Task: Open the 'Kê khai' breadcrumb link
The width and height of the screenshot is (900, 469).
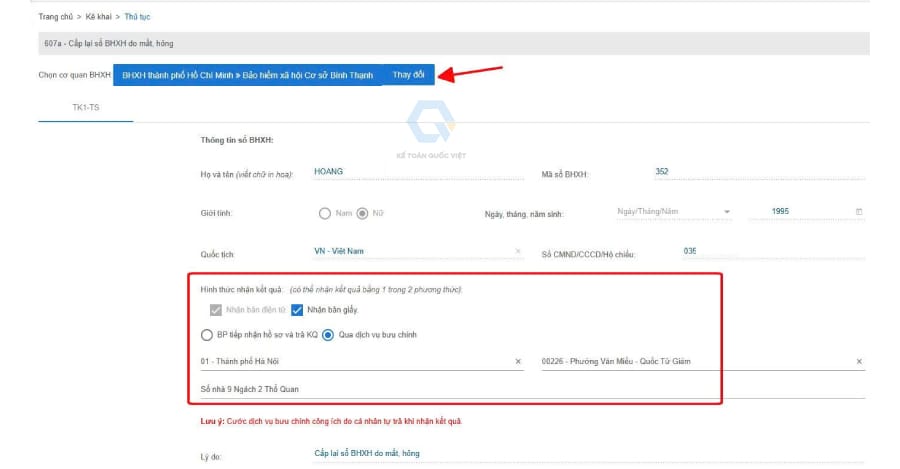Action: click(99, 17)
